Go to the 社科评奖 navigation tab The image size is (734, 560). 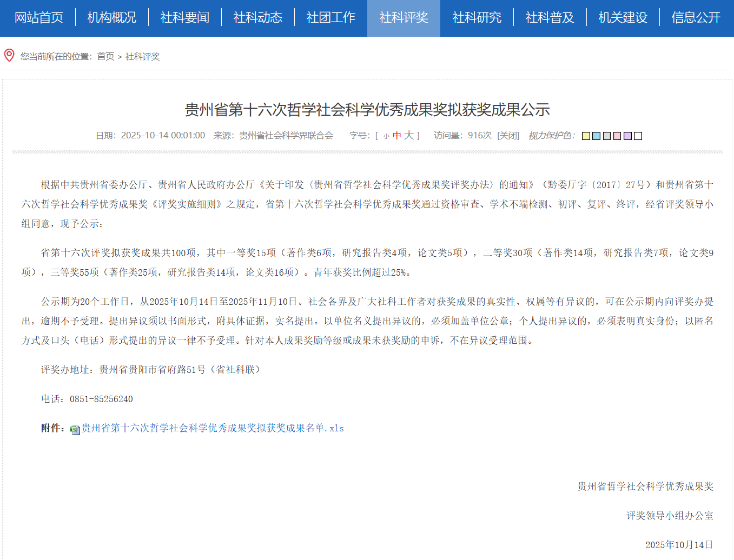pyautogui.click(x=404, y=18)
